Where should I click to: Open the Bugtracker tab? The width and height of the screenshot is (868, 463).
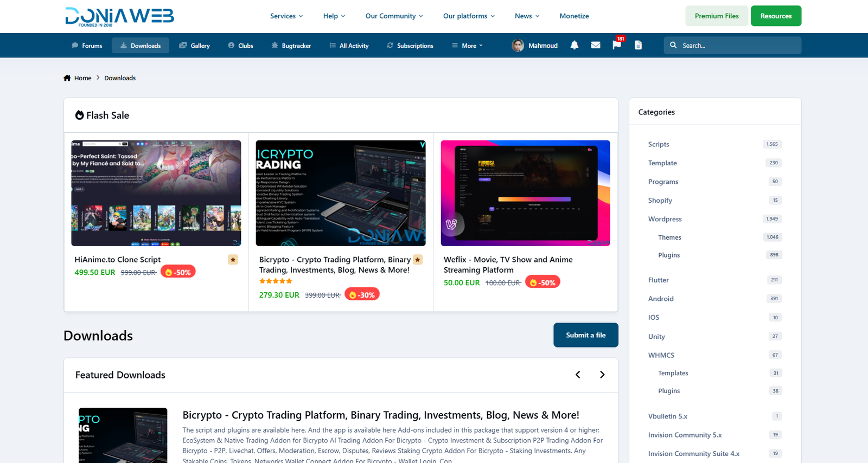pos(291,46)
